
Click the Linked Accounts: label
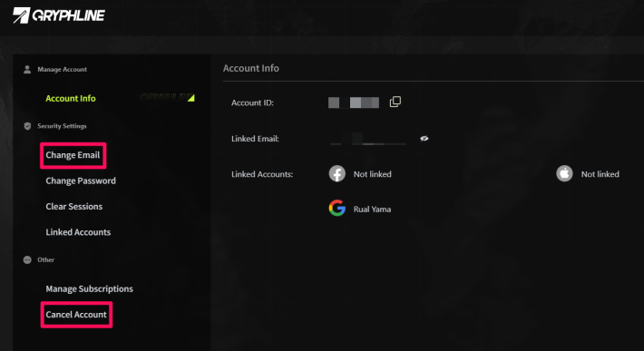tap(262, 174)
